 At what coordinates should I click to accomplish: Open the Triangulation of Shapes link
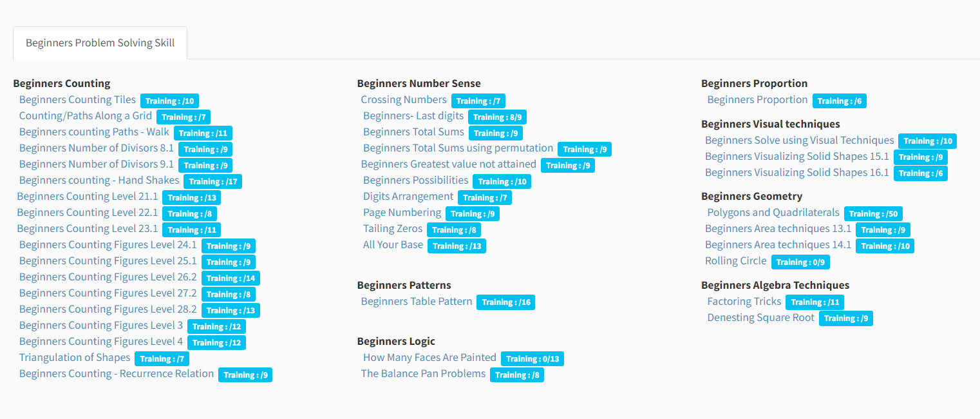click(x=75, y=358)
